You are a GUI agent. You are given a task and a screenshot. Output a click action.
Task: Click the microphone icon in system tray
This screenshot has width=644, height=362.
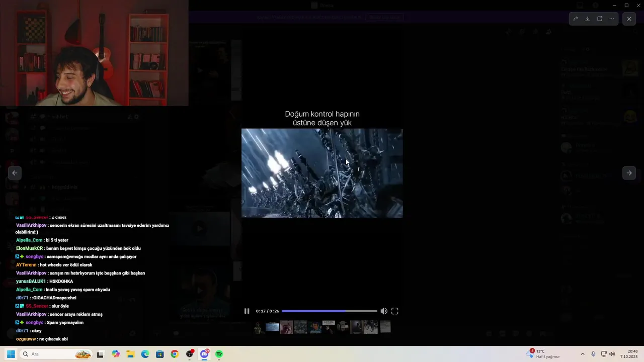pos(594,354)
